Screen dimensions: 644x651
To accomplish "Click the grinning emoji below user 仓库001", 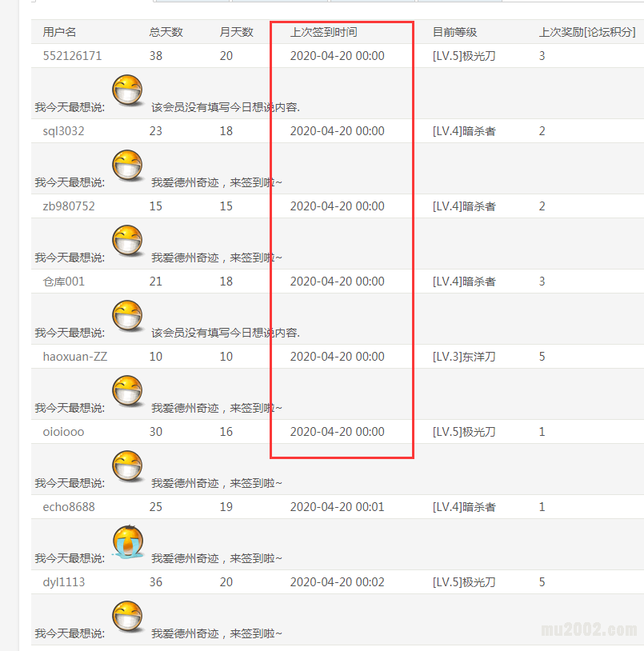I will tap(128, 317).
